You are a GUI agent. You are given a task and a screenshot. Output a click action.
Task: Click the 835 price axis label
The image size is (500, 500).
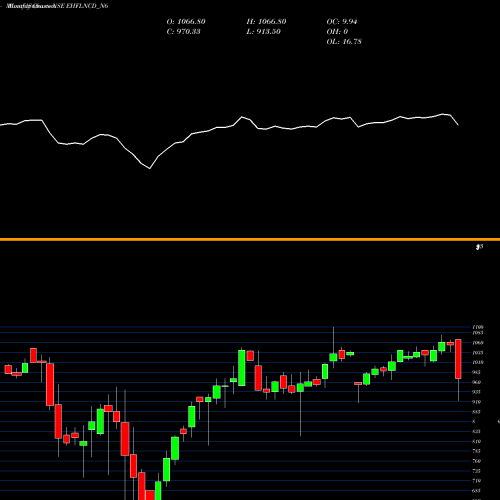(x=476, y=432)
